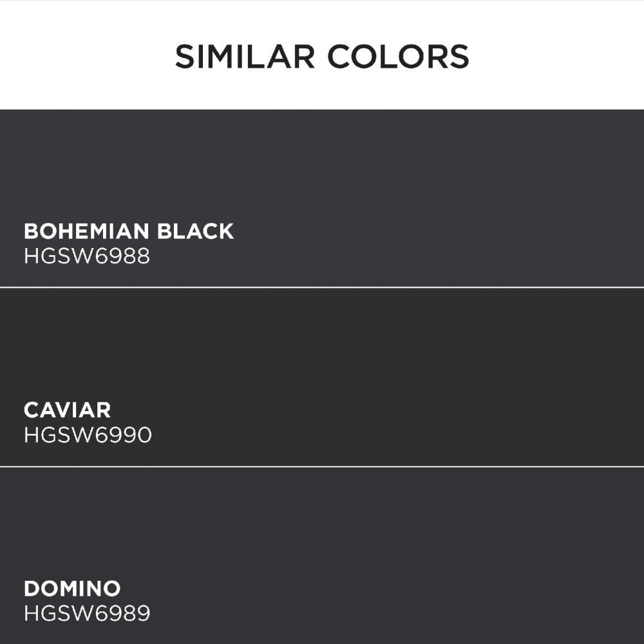Click the HGSW6990 color code
This screenshot has width=644, height=644.
(x=88, y=435)
